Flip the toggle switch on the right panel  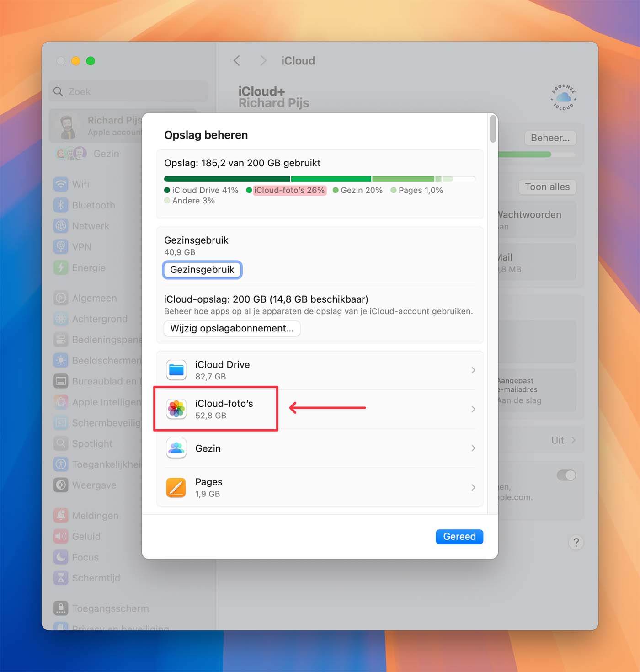pos(566,475)
